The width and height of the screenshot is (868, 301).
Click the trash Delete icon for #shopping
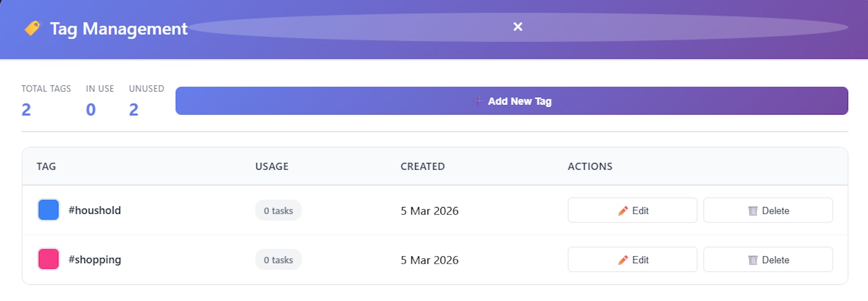[x=753, y=260]
